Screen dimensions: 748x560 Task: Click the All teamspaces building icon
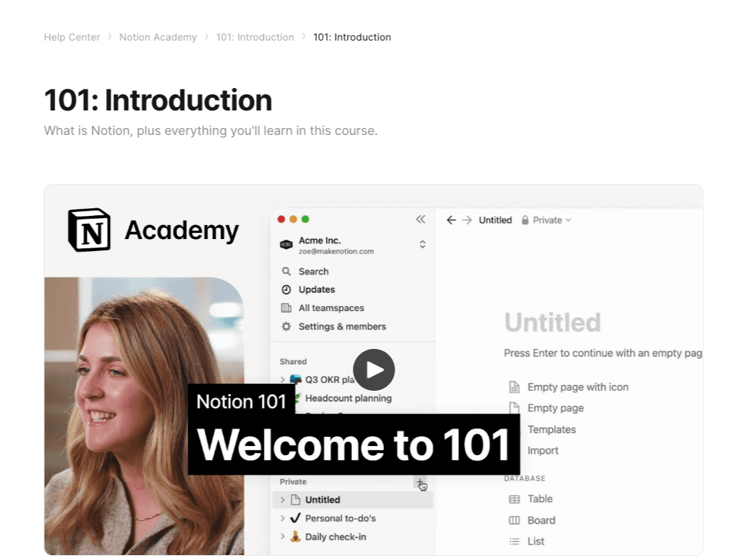[x=286, y=308]
